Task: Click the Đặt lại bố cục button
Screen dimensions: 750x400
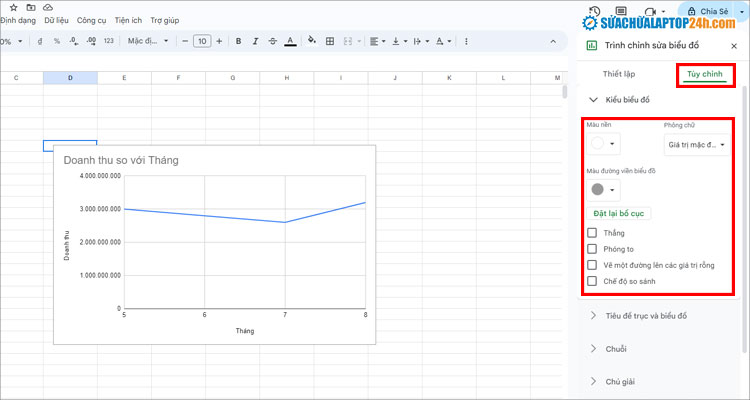Action: click(x=621, y=213)
